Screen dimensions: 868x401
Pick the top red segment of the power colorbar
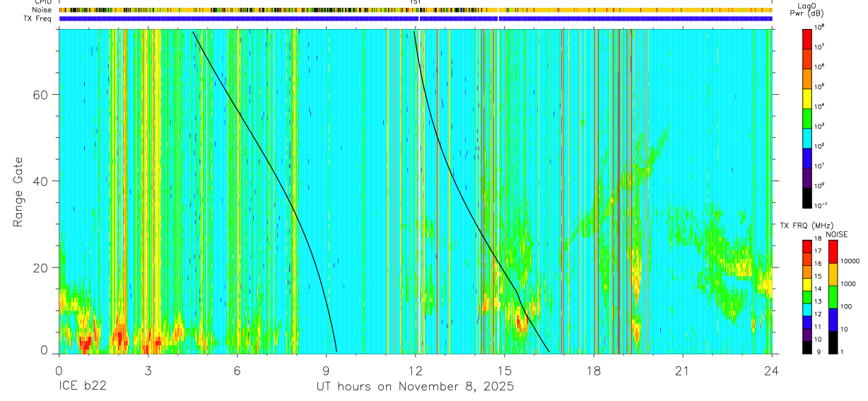tap(808, 39)
